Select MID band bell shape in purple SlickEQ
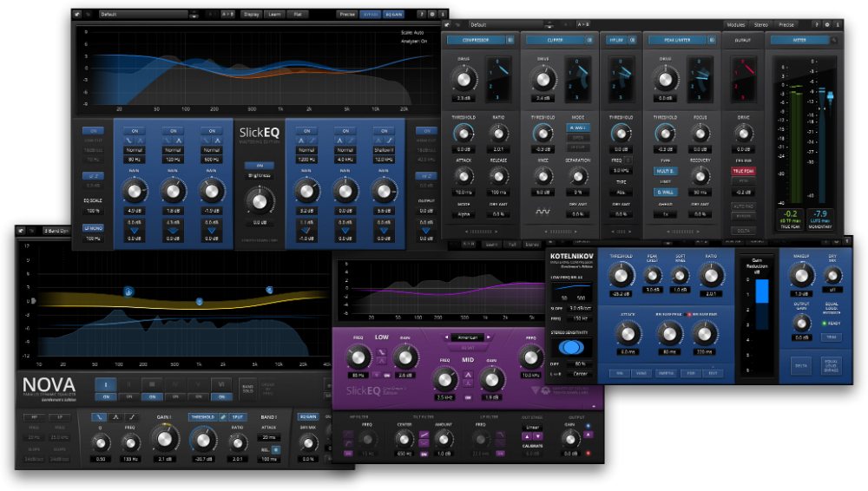Viewport: 868px width, 491px height. [x=468, y=375]
